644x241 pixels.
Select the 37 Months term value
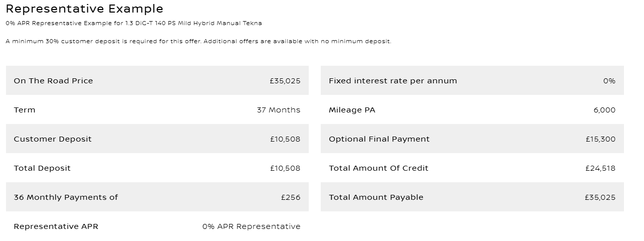pyautogui.click(x=278, y=110)
